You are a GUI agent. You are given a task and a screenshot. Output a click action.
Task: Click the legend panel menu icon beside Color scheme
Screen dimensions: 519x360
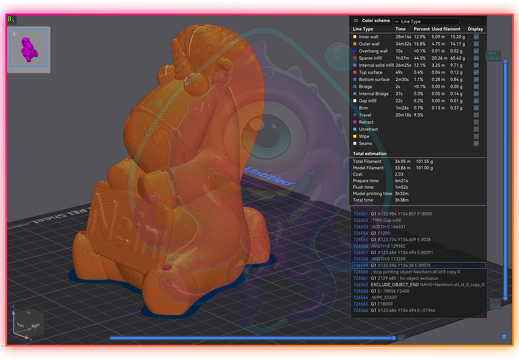point(356,21)
